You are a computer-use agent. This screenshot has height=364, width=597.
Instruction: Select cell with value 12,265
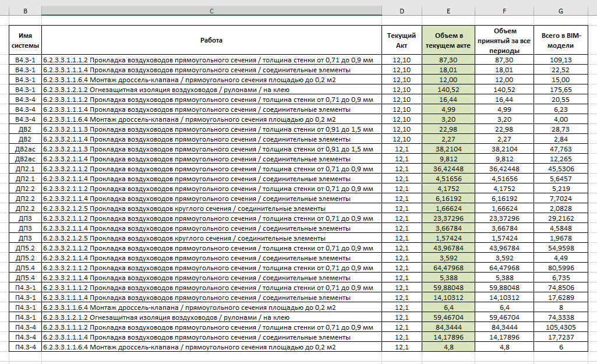[561, 159]
